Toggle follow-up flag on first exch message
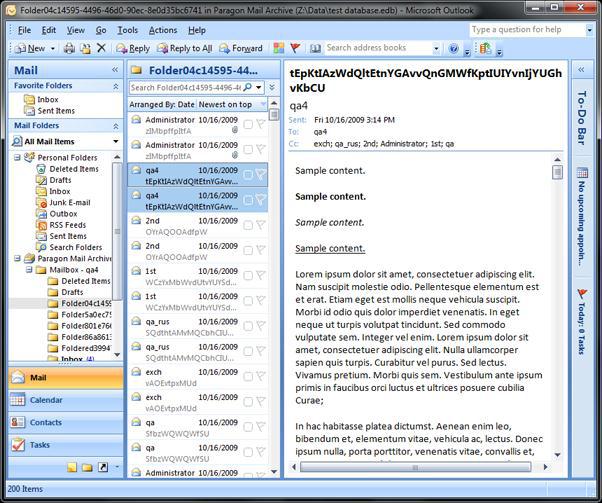Screen dimensions: 602x503 [x=261, y=376]
